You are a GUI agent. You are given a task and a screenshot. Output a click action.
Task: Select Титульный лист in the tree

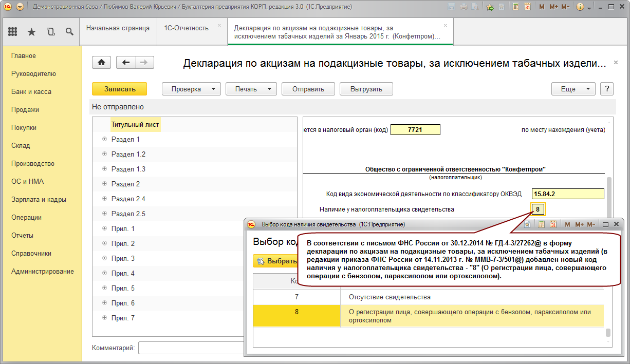coord(135,124)
